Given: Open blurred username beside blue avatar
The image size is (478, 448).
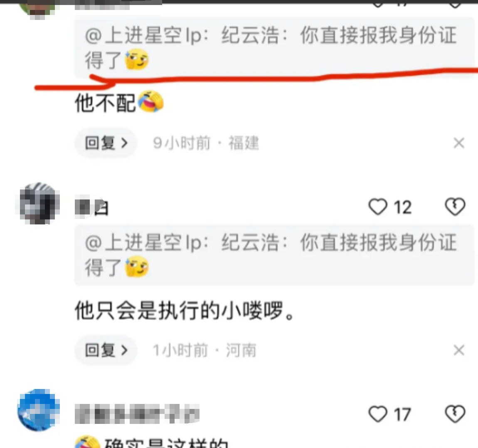Looking at the screenshot, I should pyautogui.click(x=137, y=414).
